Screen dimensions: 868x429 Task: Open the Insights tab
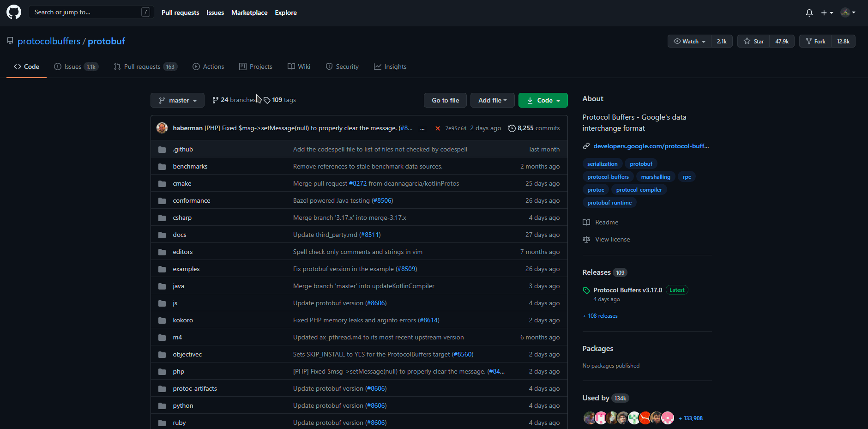[390, 66]
